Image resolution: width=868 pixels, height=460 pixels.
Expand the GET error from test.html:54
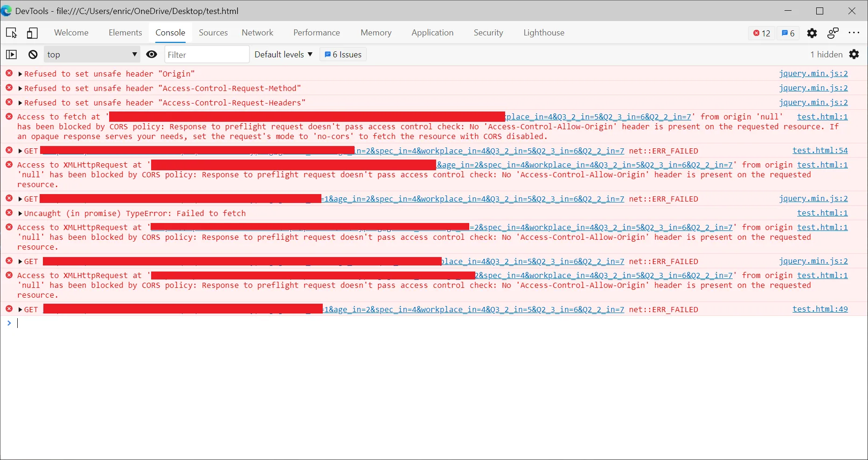20,151
